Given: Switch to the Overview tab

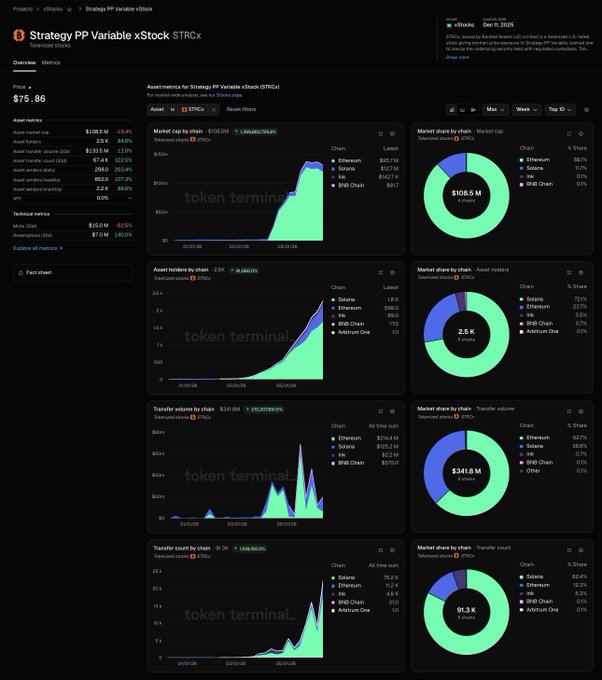Looking at the screenshot, I should point(24,63).
